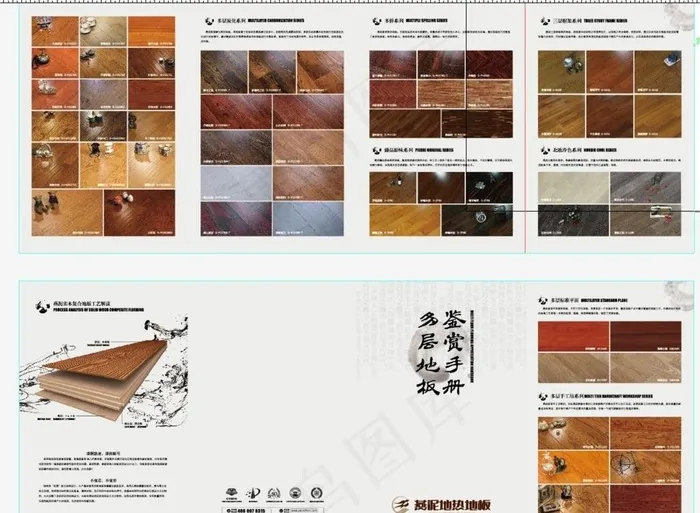700x513 pixels.
Task: Click the last certification badge in the bottom row
Action: click(316, 493)
